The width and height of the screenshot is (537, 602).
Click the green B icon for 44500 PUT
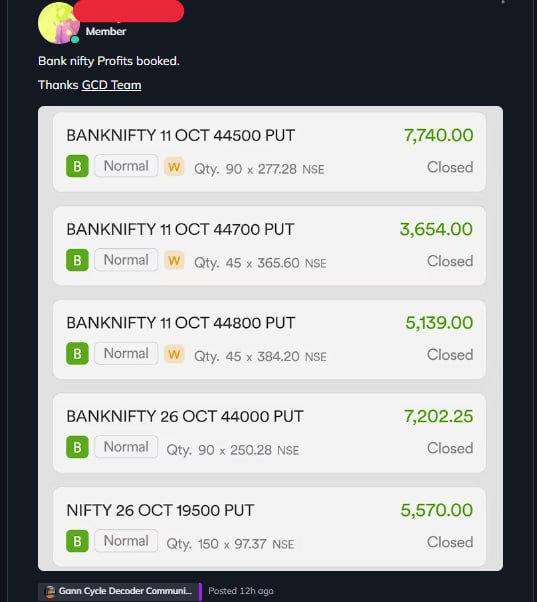coord(77,166)
